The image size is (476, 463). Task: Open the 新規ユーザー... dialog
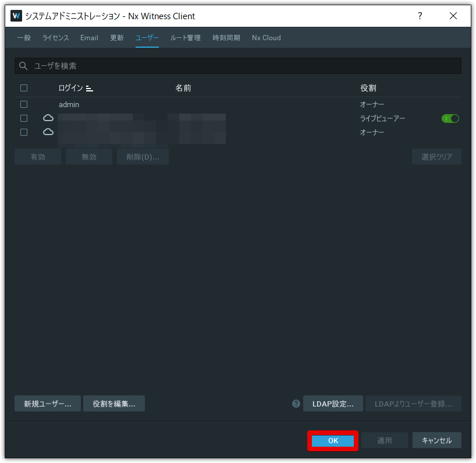point(48,404)
